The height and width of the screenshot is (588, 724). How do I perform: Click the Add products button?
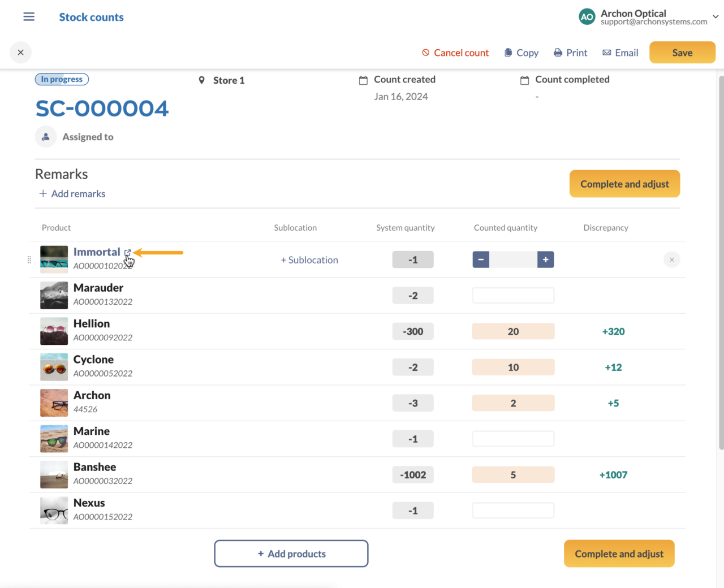[x=291, y=554]
